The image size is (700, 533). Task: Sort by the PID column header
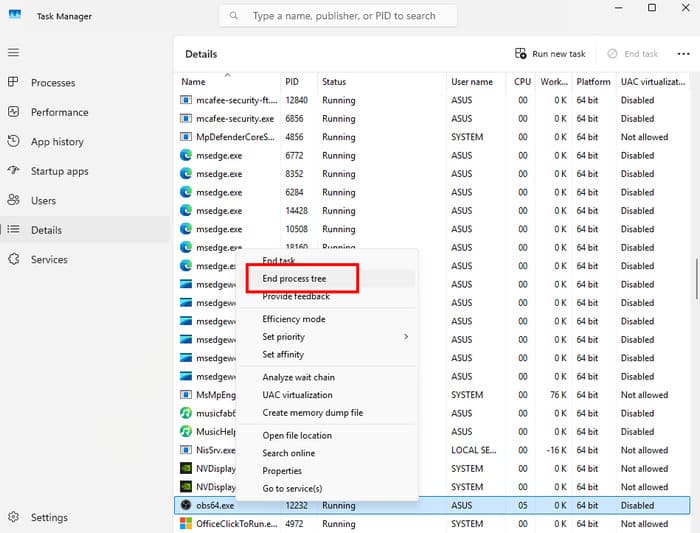[x=292, y=82]
